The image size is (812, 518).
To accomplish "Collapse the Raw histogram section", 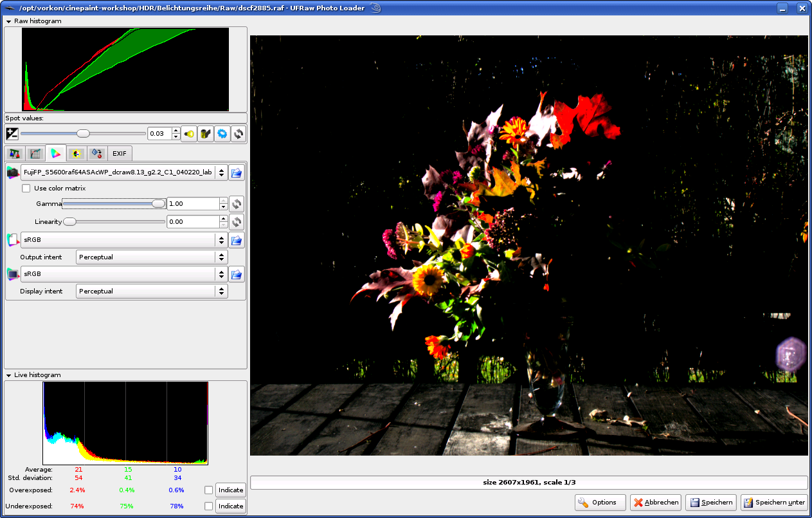I will point(9,21).
